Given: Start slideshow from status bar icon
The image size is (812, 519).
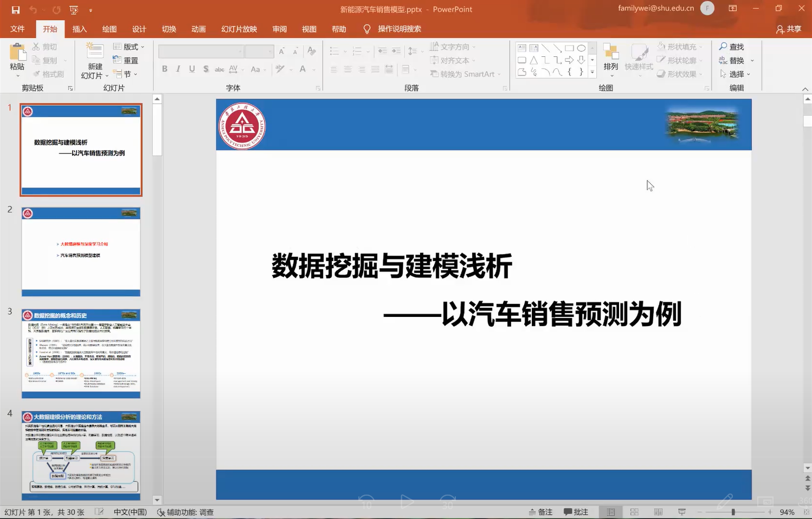Looking at the screenshot, I should point(682,512).
